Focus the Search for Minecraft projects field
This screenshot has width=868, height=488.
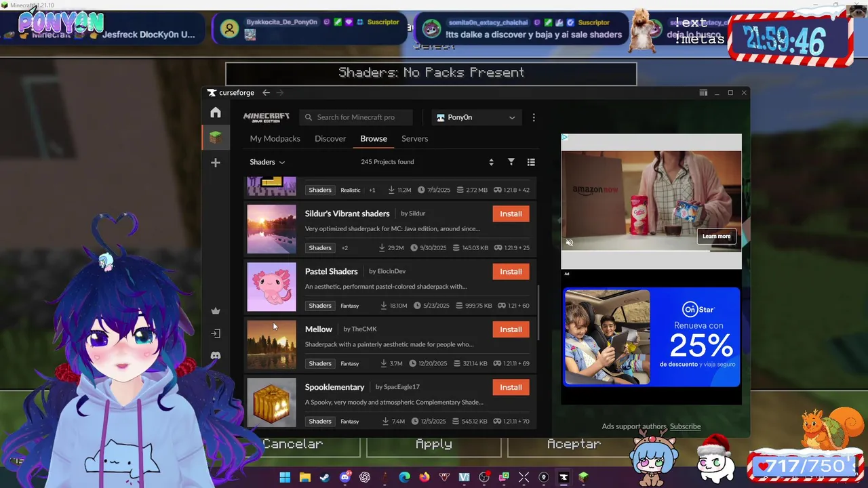[x=356, y=117]
